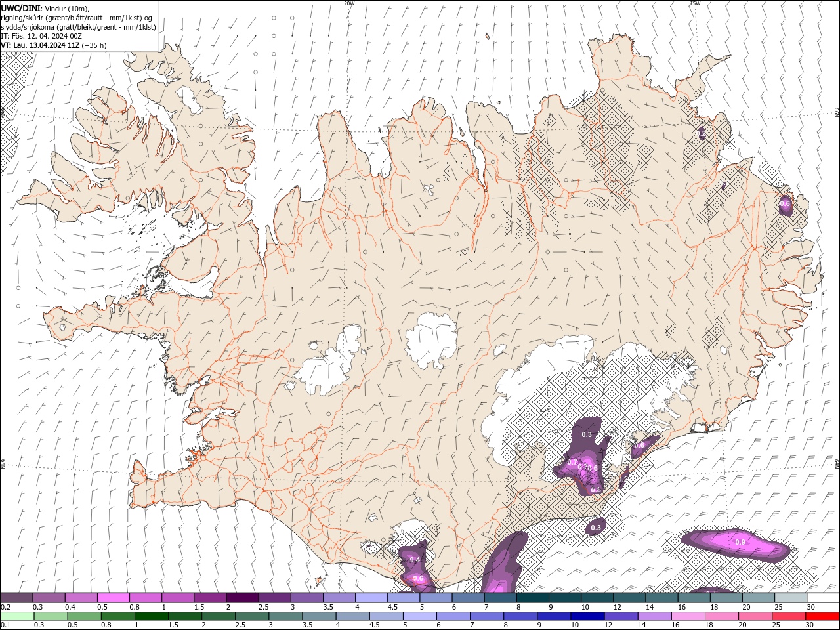Click the Drangajökull glacier in the Westfjords

(190, 100)
